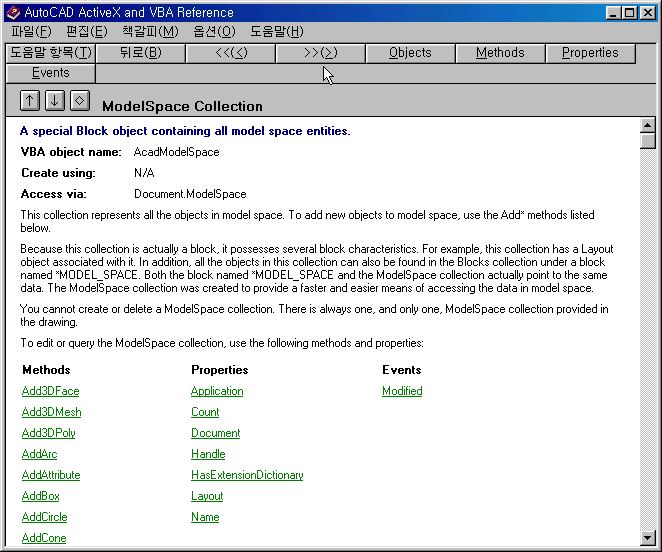Click the blue special Block object summary
This screenshot has height=552, width=662.
coord(185,131)
